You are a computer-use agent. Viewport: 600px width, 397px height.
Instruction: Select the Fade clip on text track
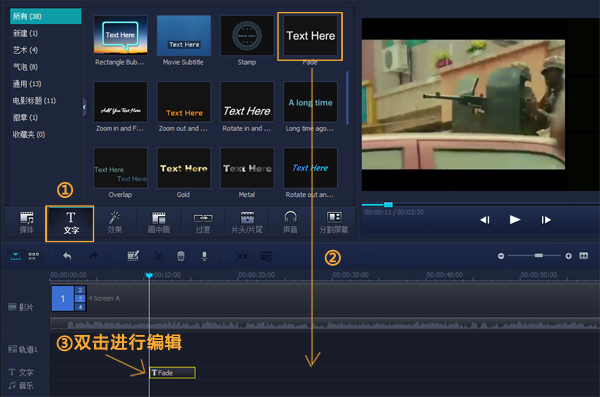173,373
